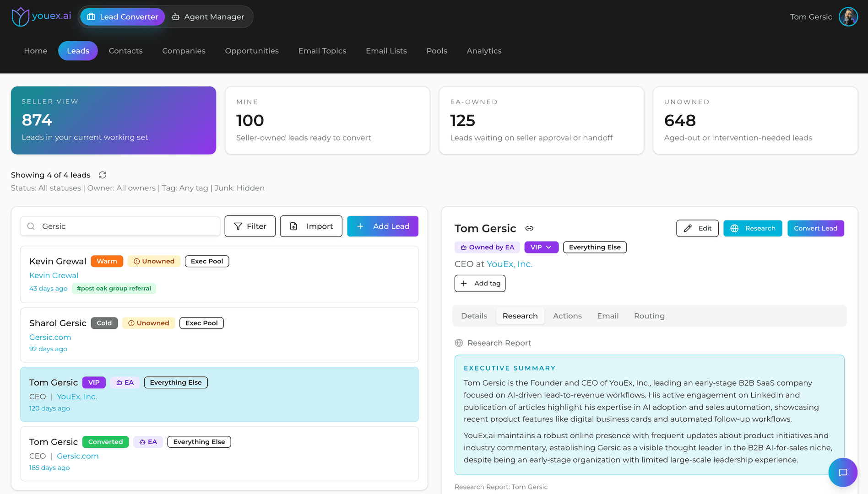This screenshot has width=868, height=494.
Task: Click Unowned badge on Kevin Grewal
Action: point(154,261)
